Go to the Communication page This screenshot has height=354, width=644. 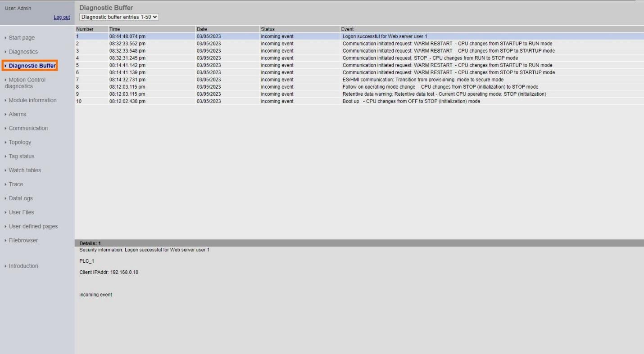28,128
